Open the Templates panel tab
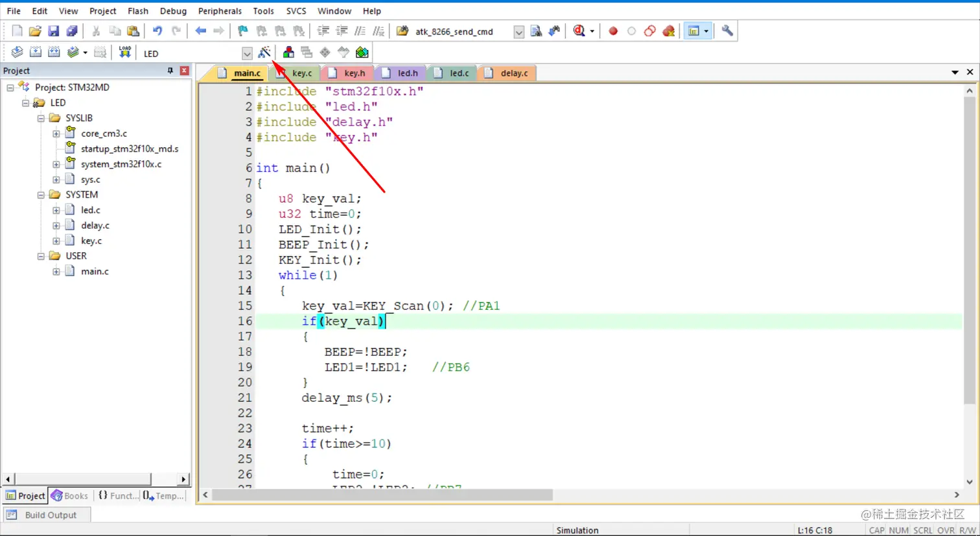Viewport: 980px width, 536px height. coord(163,496)
